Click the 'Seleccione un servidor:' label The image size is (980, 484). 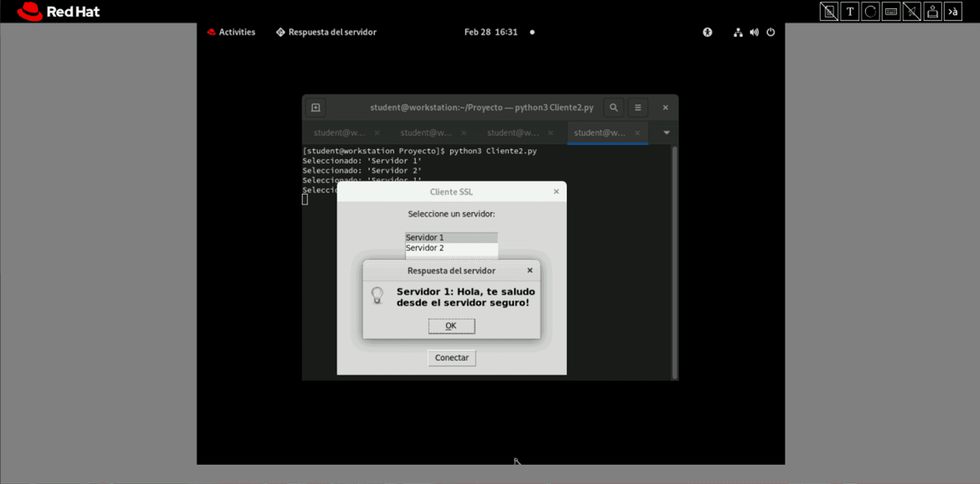click(x=452, y=214)
